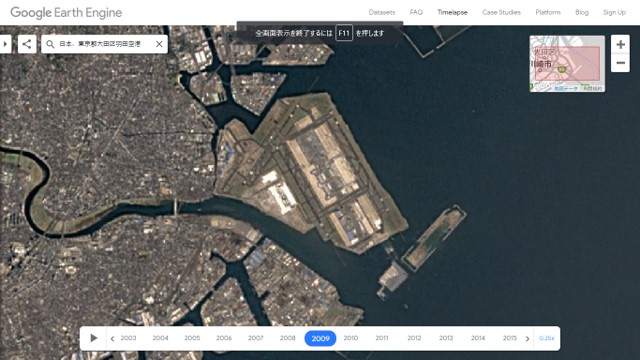Click the Sign Up link
This screenshot has height=360, width=640.
pos(614,12)
